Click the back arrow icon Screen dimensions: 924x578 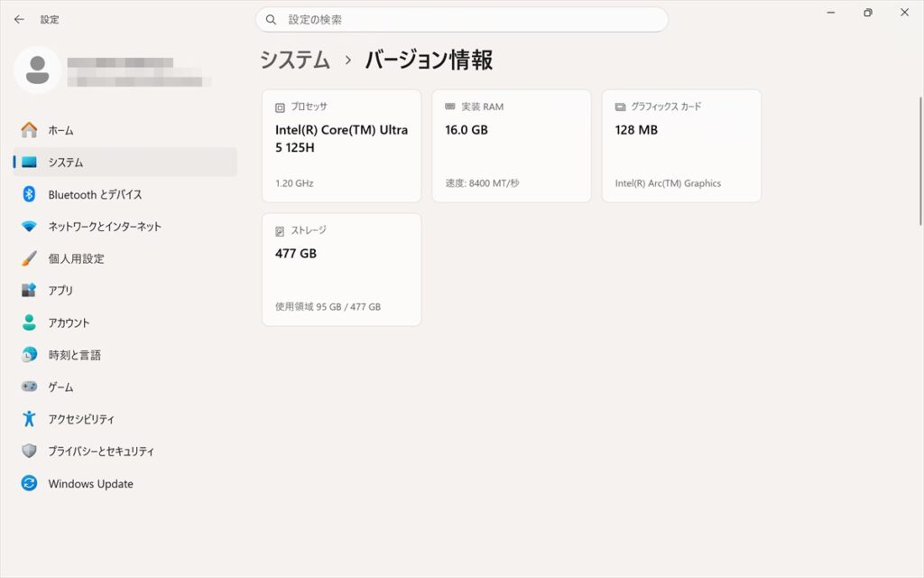[19, 20]
